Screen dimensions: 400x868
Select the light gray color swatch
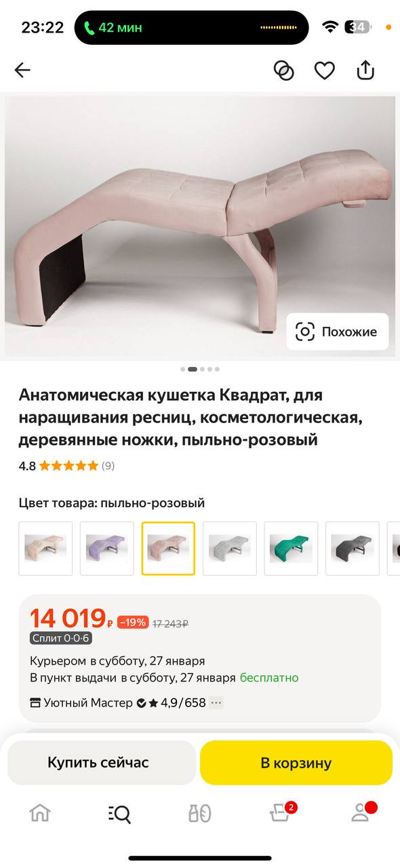pyautogui.click(x=230, y=548)
